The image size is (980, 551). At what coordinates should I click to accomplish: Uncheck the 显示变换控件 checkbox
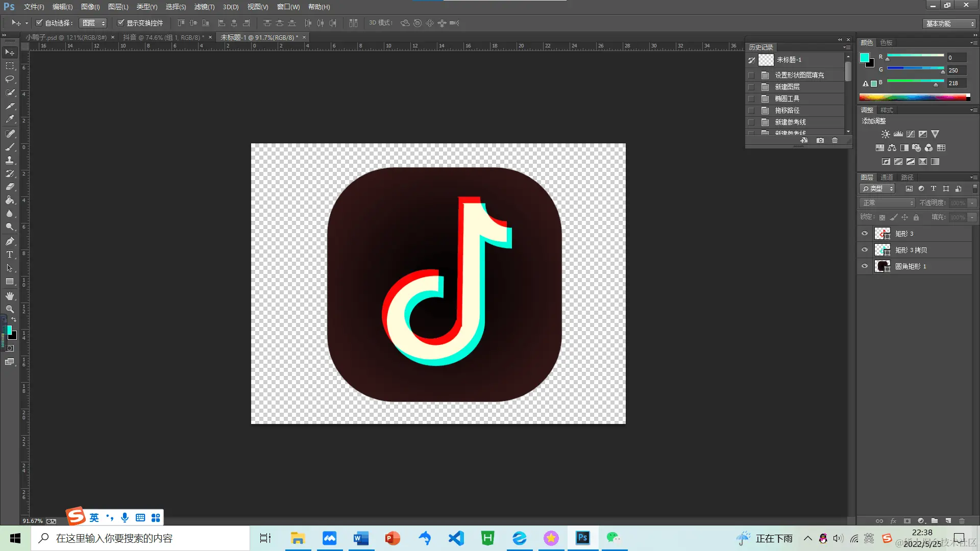[121, 23]
